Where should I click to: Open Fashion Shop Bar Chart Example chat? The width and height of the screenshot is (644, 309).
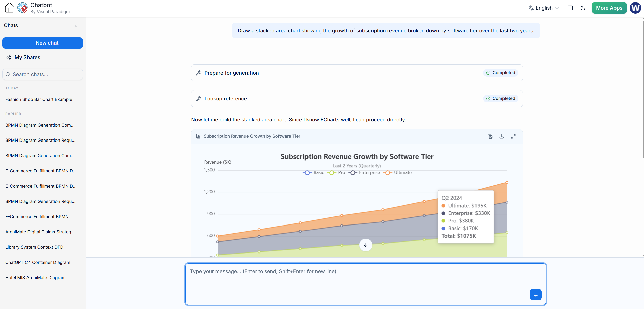pos(39,99)
